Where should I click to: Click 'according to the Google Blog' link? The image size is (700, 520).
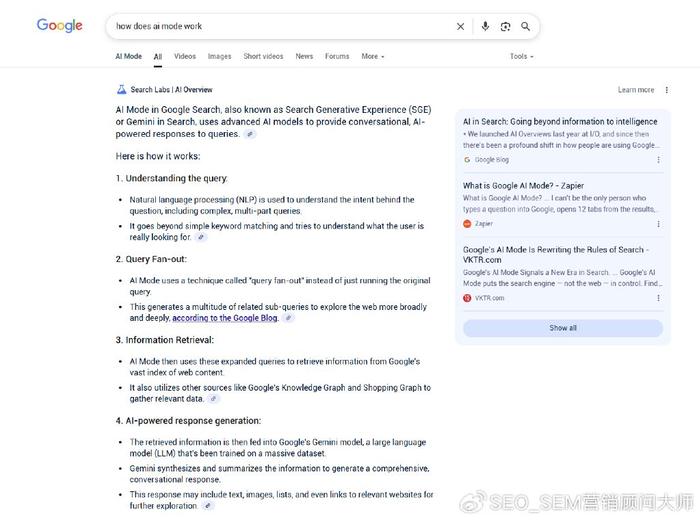225,318
